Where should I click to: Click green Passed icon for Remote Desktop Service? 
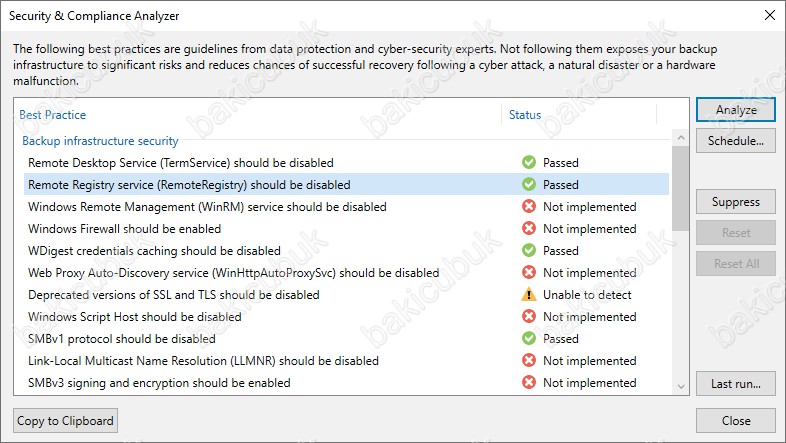529,162
